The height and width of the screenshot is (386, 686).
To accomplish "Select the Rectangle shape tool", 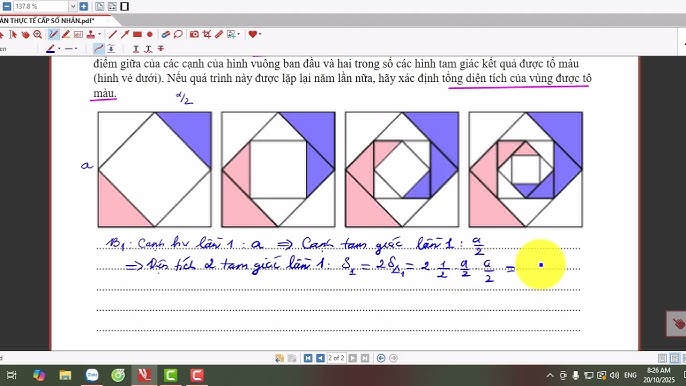I will [x=137, y=35].
